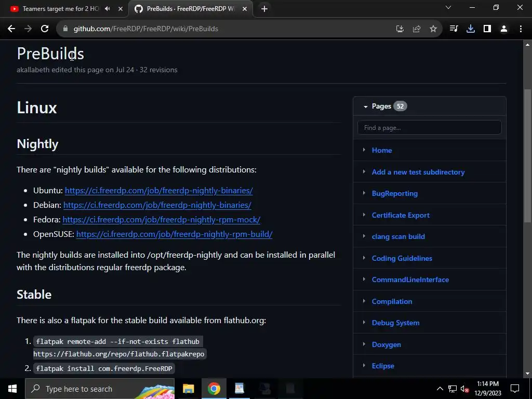Toggle Chrome side panel icon
Viewport: 532px width, 399px height.
pos(487,29)
